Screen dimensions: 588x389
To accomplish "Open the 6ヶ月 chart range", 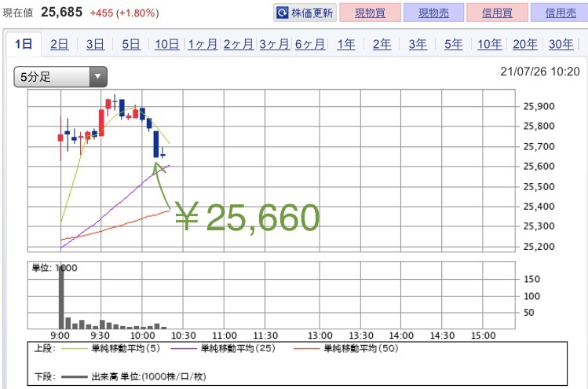I will pyautogui.click(x=310, y=44).
